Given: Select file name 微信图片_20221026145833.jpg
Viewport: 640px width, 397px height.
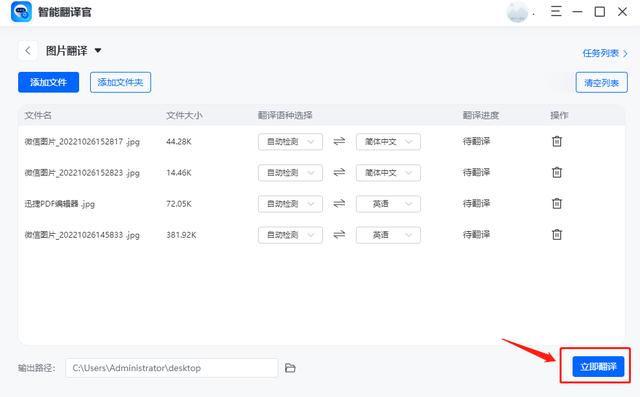Looking at the screenshot, I should [x=82, y=235].
